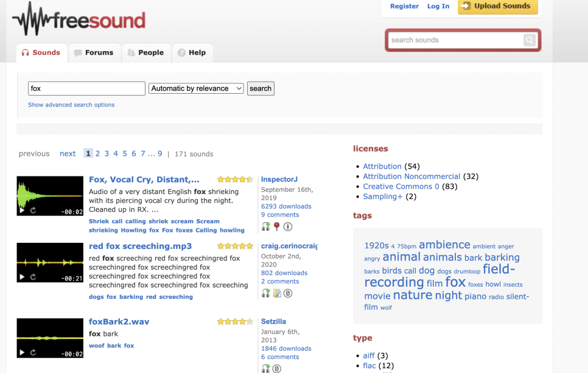Click pack icon on red fox screeching
Image resolution: width=588 pixels, height=373 pixels.
(277, 293)
